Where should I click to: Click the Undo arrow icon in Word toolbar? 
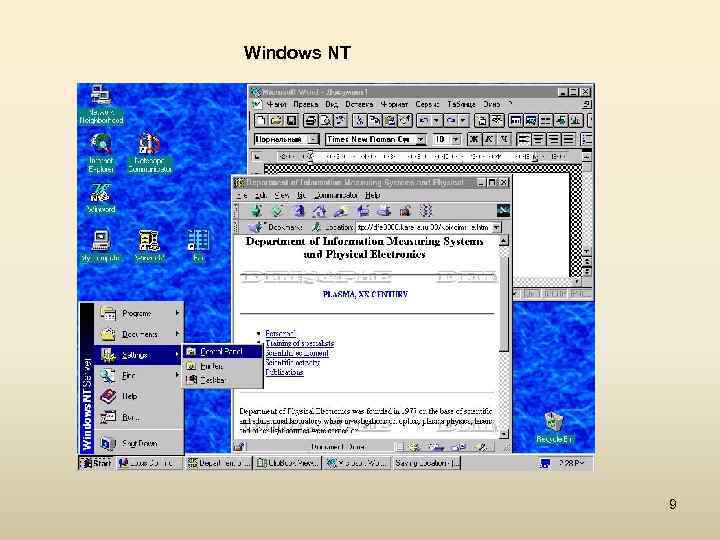pyautogui.click(x=424, y=121)
